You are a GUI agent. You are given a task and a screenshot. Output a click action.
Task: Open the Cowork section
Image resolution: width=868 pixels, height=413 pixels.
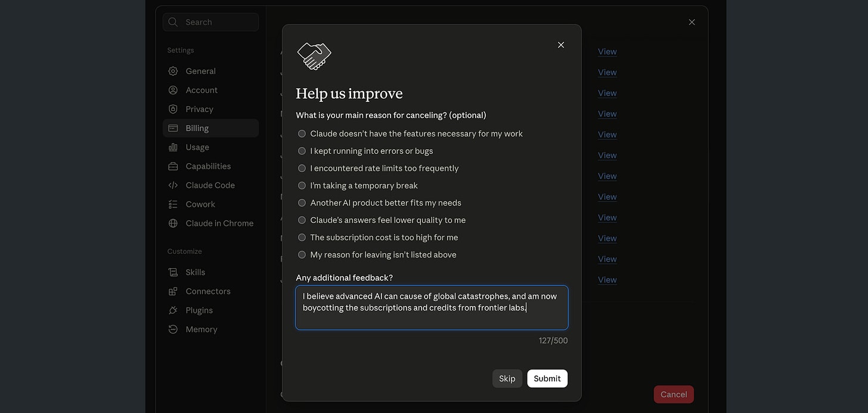click(x=210, y=204)
